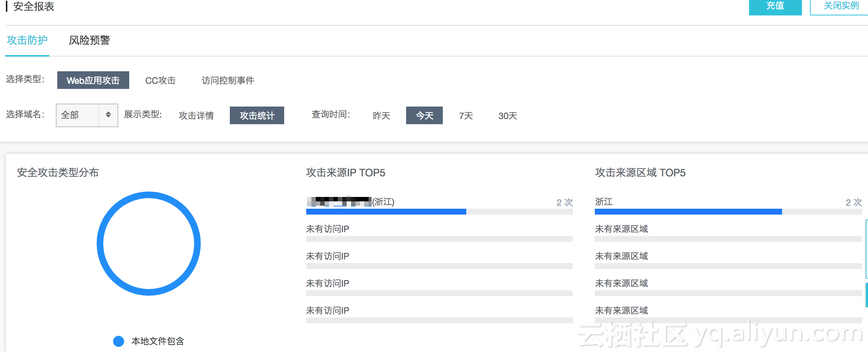Select Web应用攻击 type

pyautogui.click(x=93, y=80)
